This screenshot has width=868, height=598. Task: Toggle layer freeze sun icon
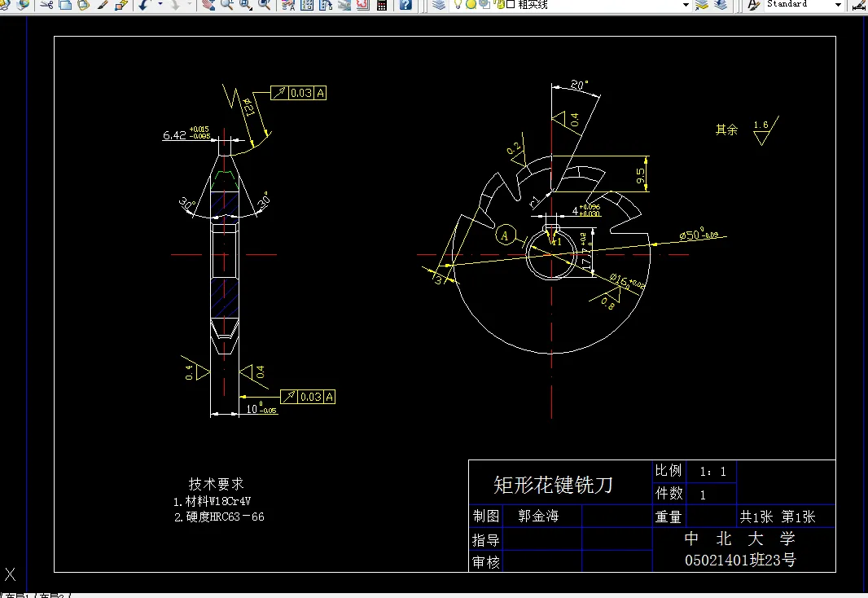[x=471, y=4]
